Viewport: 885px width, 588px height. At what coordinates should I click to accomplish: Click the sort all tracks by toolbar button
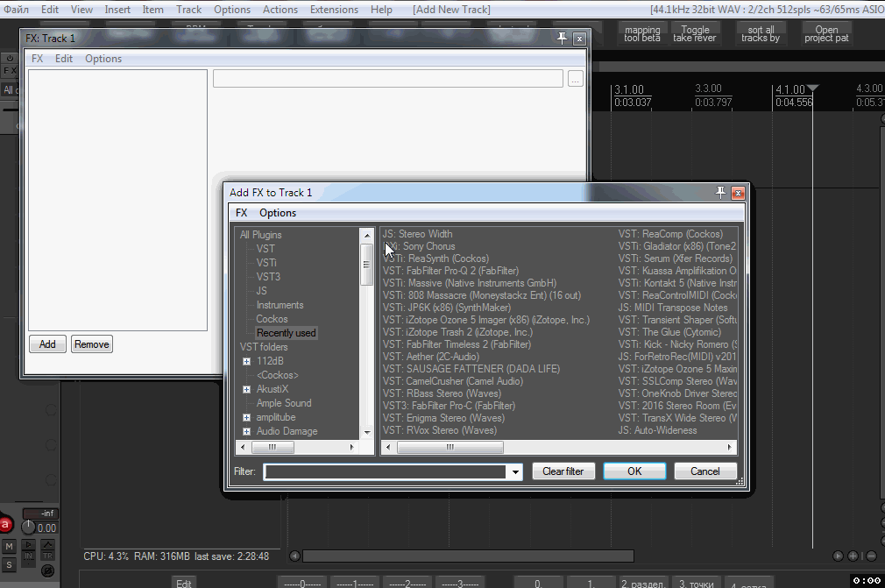[761, 34]
